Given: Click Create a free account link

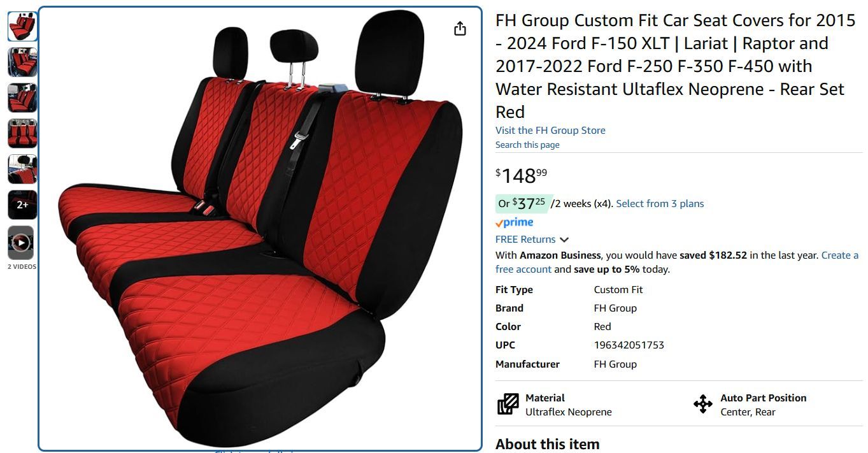Looking at the screenshot, I should [x=676, y=262].
